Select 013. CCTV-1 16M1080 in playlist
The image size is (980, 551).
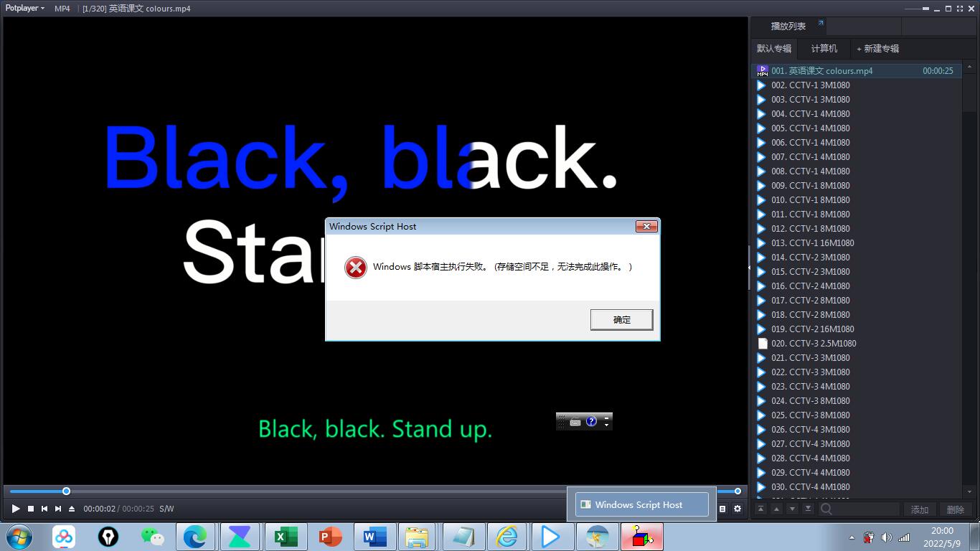click(x=812, y=243)
